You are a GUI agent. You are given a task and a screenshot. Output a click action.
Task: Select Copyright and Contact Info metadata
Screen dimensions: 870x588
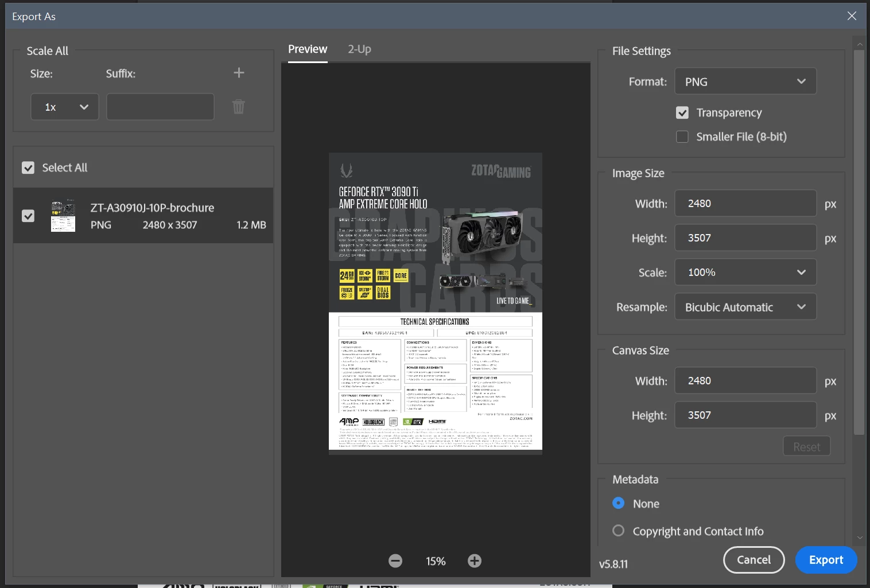coord(619,531)
